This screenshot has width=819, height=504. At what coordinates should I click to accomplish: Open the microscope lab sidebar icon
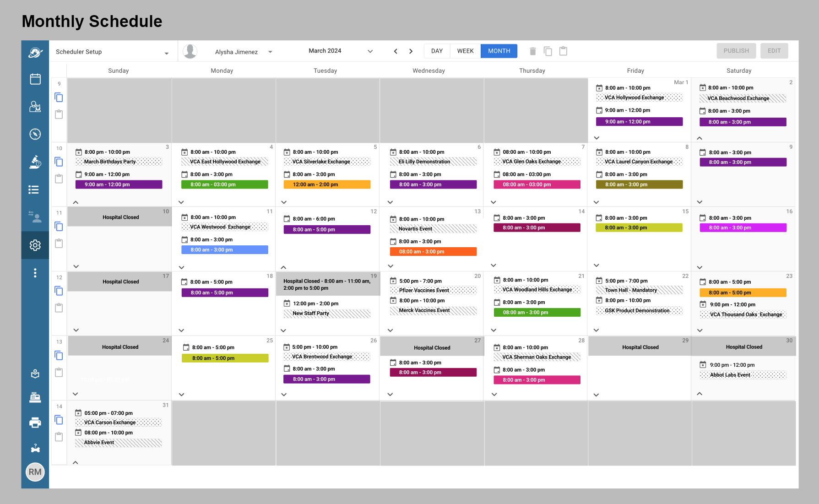click(35, 162)
